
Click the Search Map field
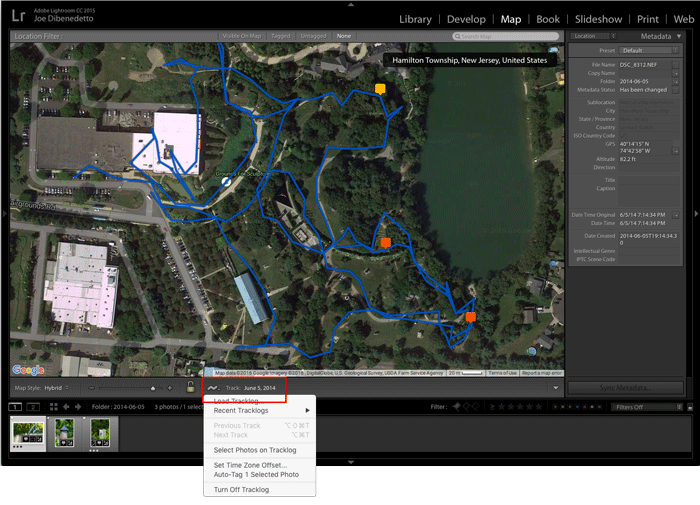pyautogui.click(x=506, y=36)
